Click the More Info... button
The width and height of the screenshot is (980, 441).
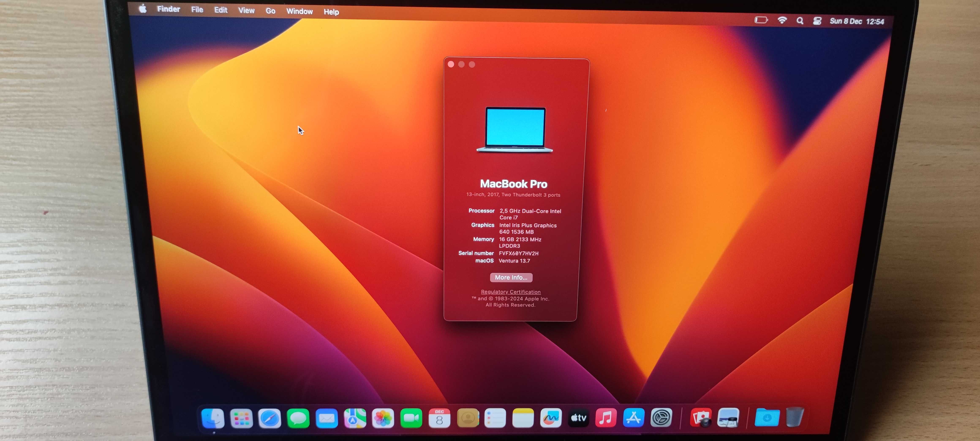coord(511,278)
